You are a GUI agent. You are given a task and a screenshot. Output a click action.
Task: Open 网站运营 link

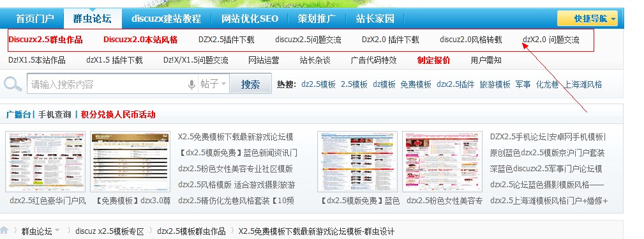pos(264,60)
